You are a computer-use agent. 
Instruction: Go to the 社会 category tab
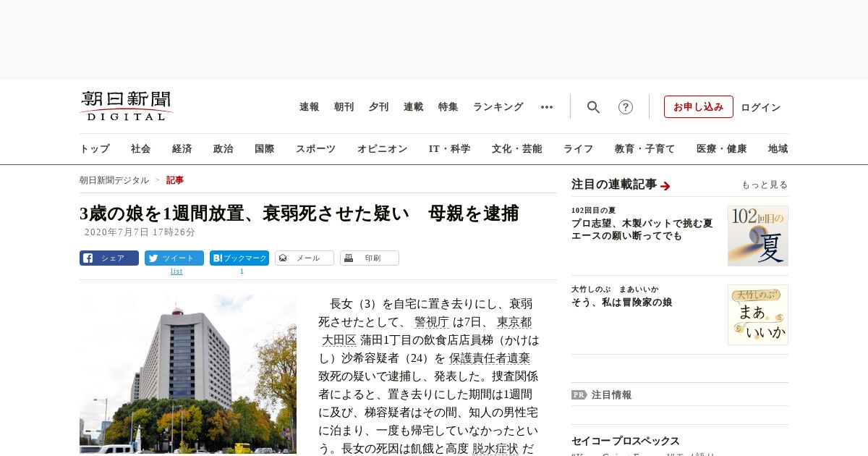[141, 149]
